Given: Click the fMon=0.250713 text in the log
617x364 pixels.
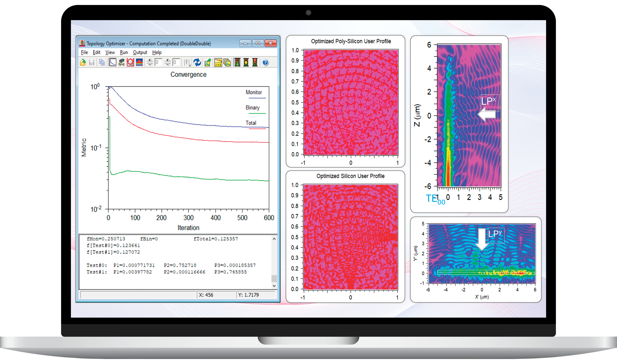Looking at the screenshot, I should (x=106, y=239).
